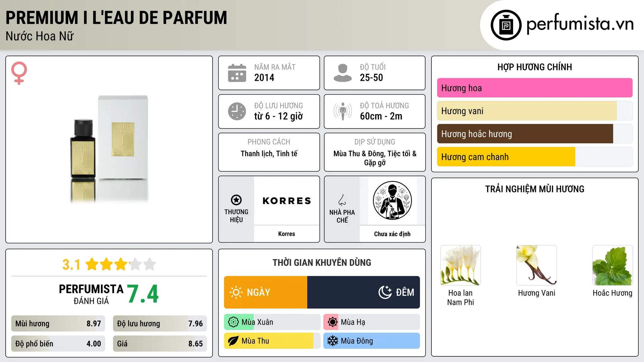Click the subtitle Nước Hoa Nữ

click(40, 36)
